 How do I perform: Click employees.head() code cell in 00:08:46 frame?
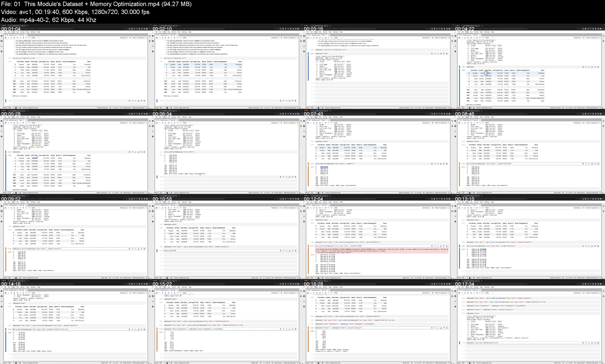point(532,141)
